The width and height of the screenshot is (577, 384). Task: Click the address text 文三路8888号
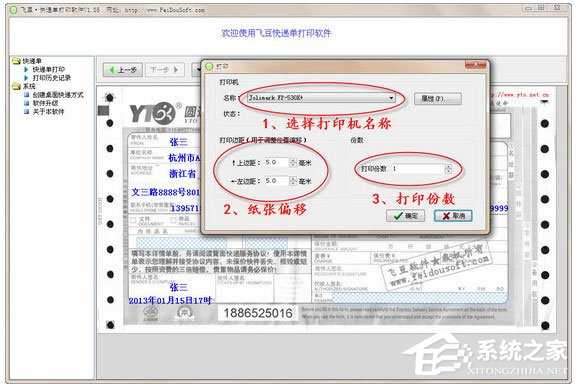pos(159,192)
